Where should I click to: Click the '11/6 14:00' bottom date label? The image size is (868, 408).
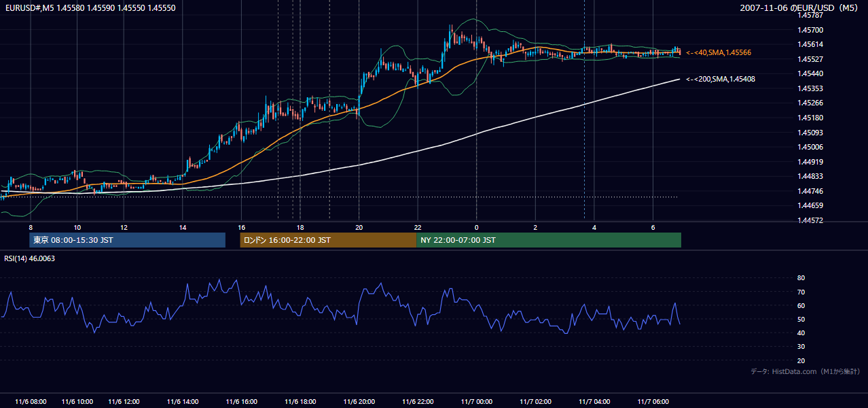183,401
